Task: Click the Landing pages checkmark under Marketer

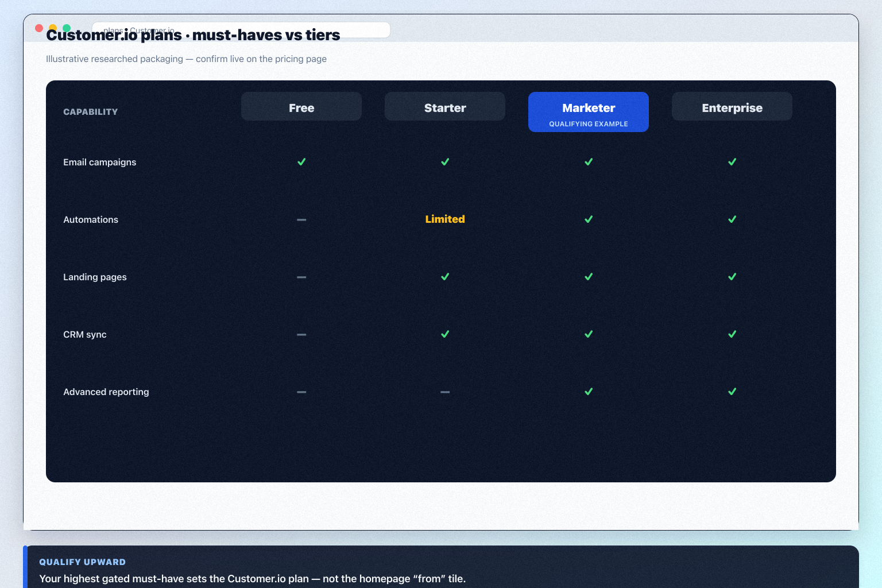Action: tap(589, 277)
